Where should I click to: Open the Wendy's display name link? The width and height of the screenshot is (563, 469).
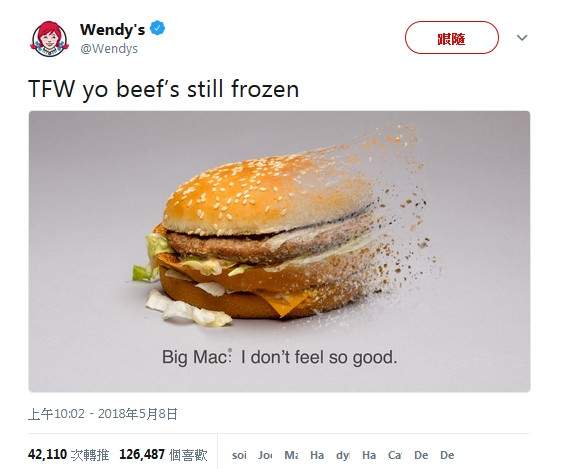(x=112, y=29)
